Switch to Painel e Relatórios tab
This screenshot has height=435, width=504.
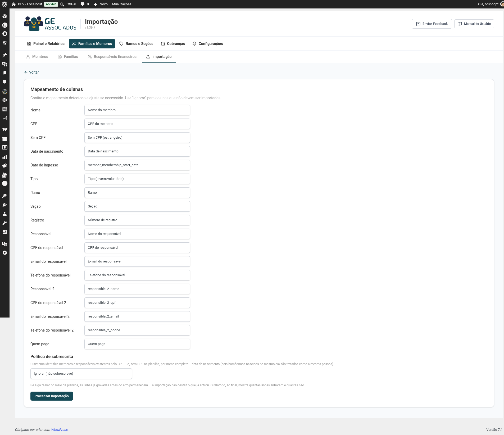pyautogui.click(x=46, y=44)
